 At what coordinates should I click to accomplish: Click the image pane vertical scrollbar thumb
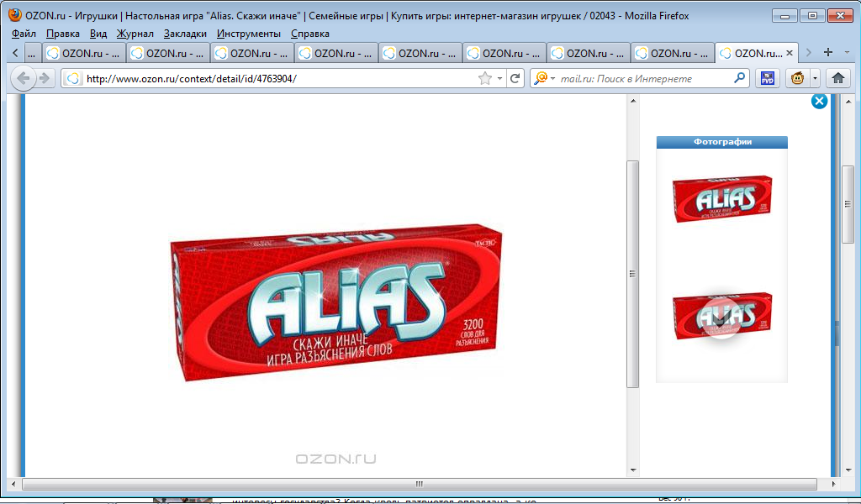coord(632,274)
